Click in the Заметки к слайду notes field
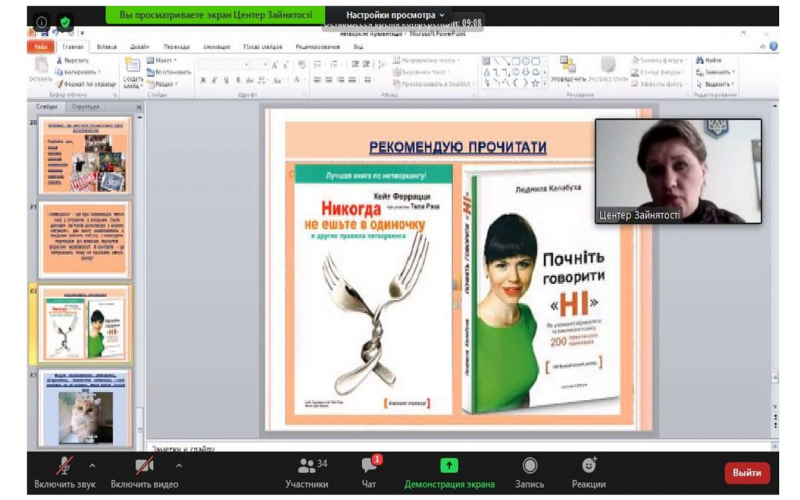Viewport: 800px width, 500px height. [x=459, y=448]
